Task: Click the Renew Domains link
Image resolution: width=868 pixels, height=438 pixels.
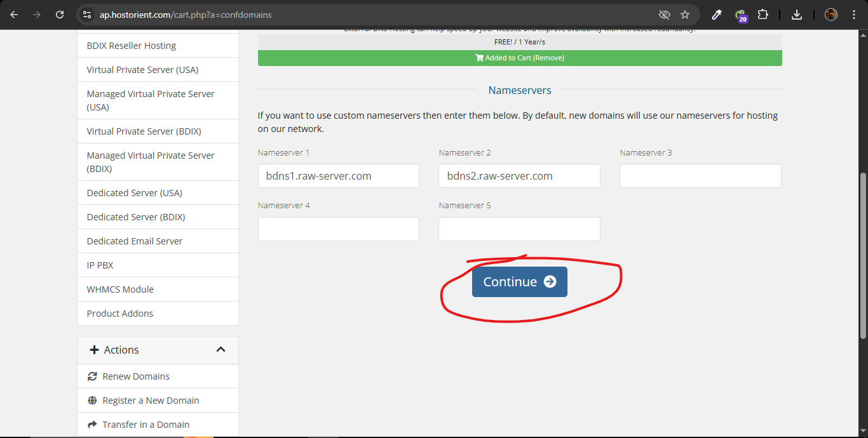Action: click(x=136, y=376)
